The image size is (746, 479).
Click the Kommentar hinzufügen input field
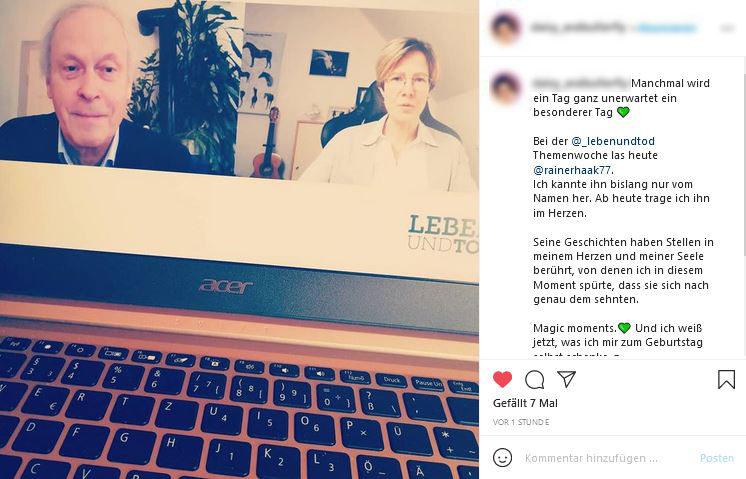(591, 458)
